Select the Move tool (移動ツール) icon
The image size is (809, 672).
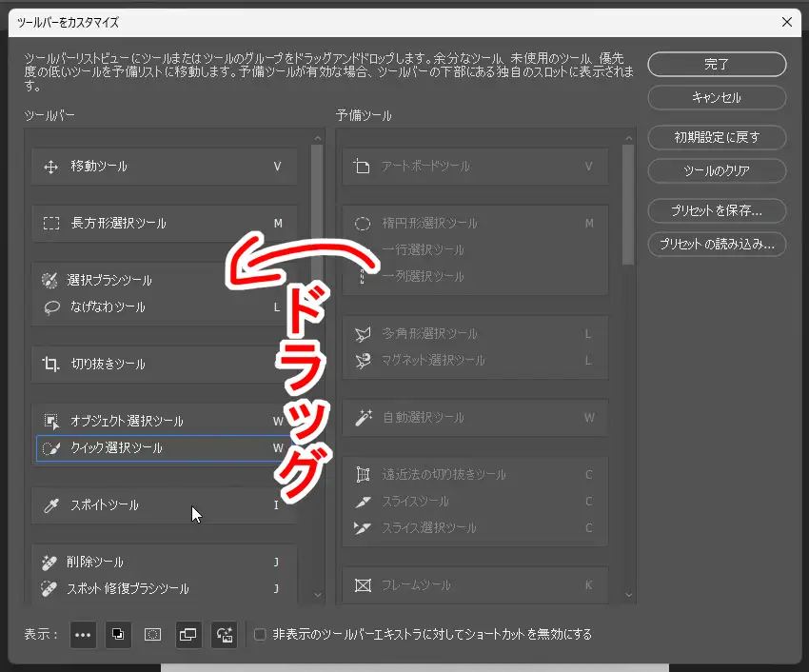(51, 167)
